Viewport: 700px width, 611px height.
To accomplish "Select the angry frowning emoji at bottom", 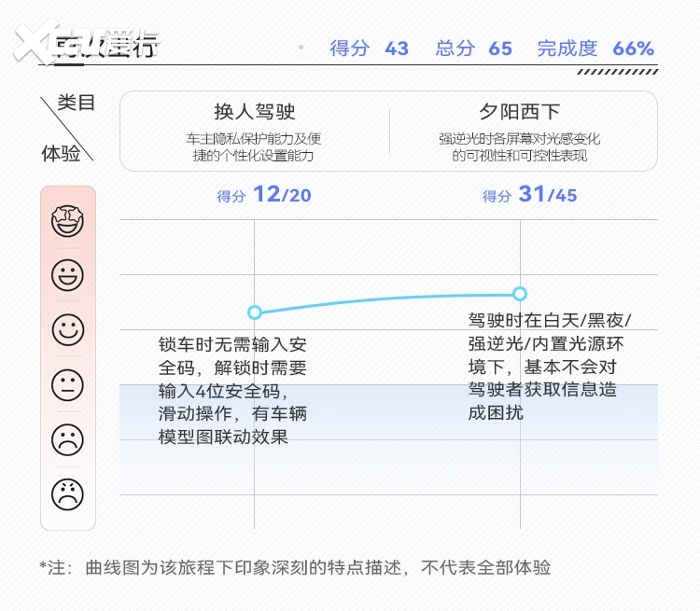I will click(67, 494).
